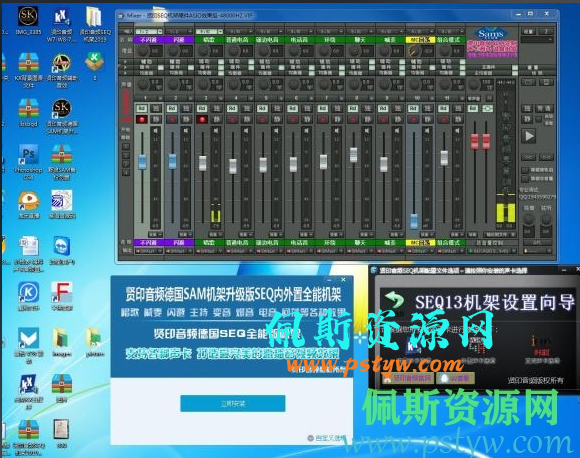Open the input dropdown of channel 1
This screenshot has height=458, width=580.
149,31
